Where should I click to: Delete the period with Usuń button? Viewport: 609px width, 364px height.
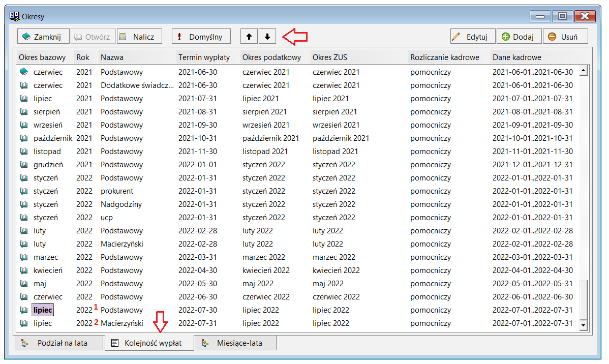(x=565, y=37)
